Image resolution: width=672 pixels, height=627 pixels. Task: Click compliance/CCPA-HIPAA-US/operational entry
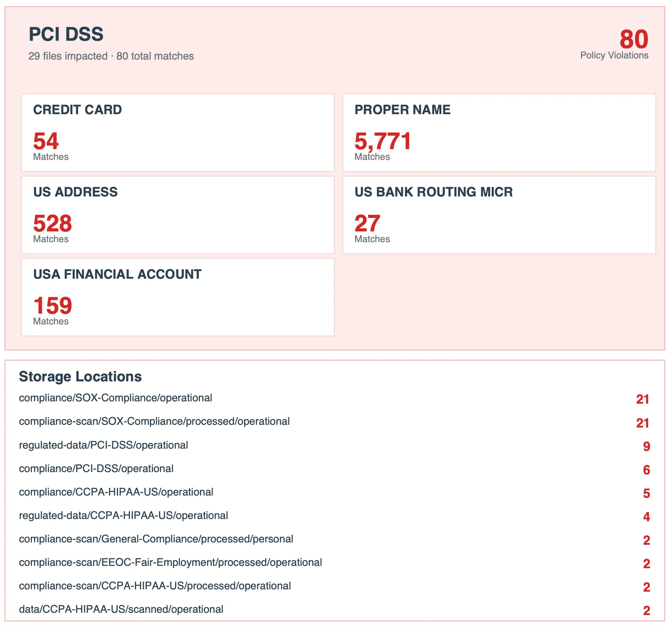(x=116, y=492)
